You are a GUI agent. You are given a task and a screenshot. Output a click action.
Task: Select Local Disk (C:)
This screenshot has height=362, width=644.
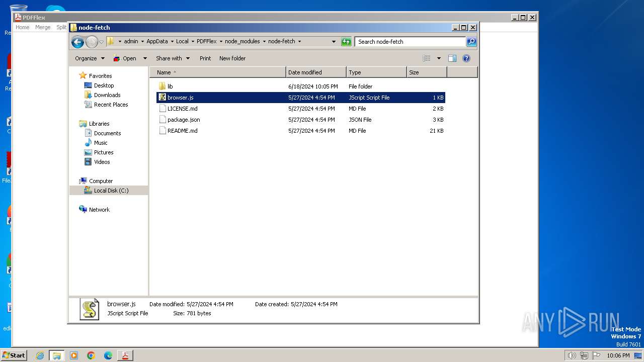111,191
